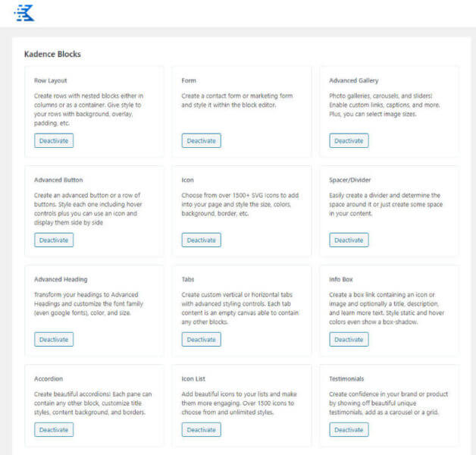Deactivate the Form block
Image resolution: width=476 pixels, height=455 pixels.
201,140
